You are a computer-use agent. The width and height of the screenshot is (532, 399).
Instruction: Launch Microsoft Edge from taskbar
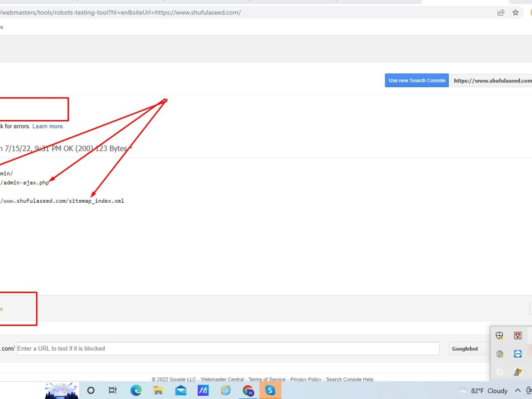pos(136,390)
